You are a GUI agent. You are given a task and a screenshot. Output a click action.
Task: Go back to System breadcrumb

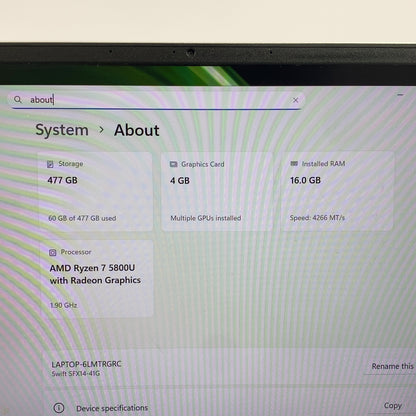[62, 130]
